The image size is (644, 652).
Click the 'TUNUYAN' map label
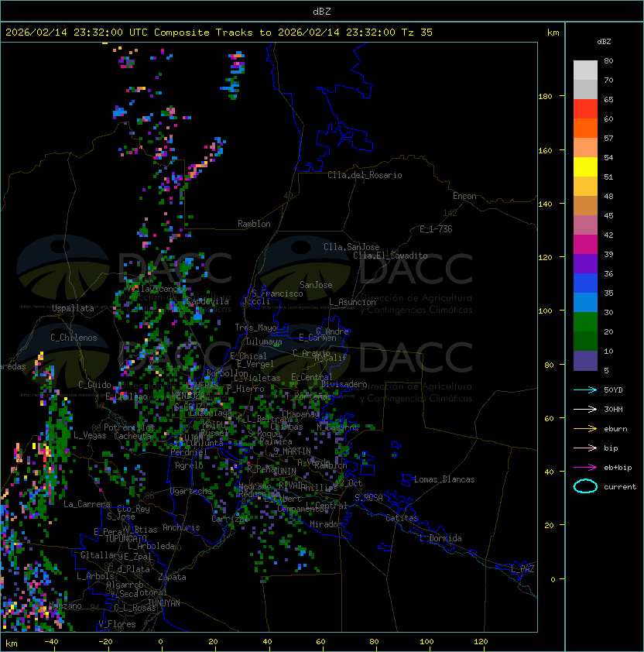164,603
